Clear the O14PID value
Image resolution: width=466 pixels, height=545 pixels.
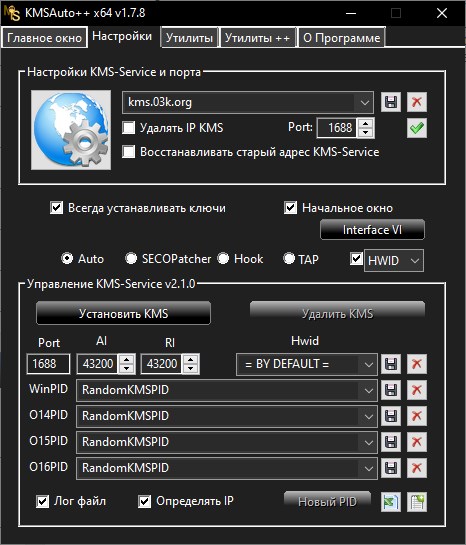[x=417, y=416]
